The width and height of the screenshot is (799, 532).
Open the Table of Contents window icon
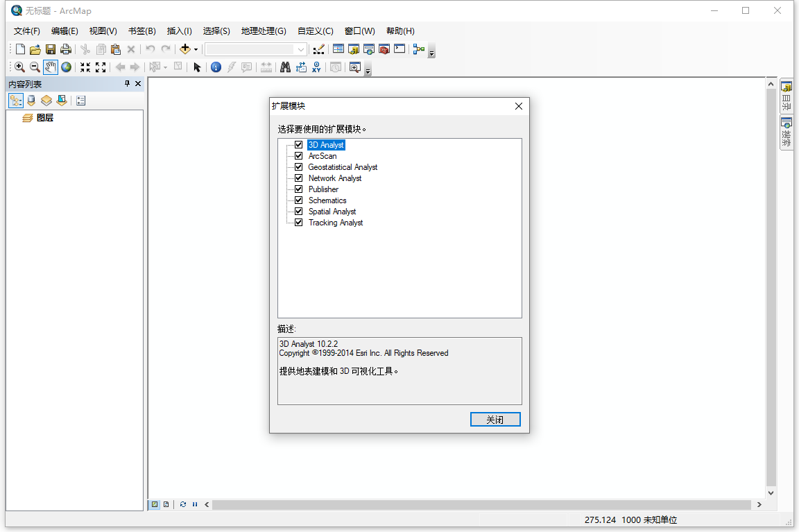pos(338,49)
